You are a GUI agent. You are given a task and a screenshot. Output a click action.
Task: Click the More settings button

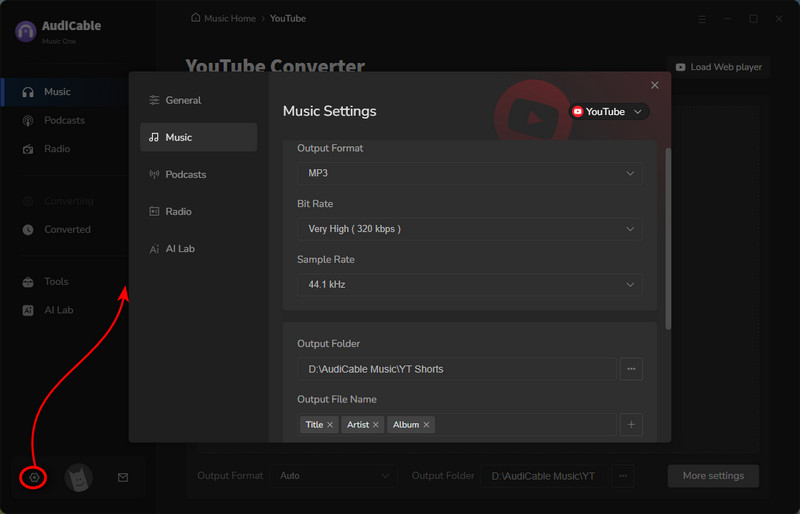pyautogui.click(x=713, y=476)
